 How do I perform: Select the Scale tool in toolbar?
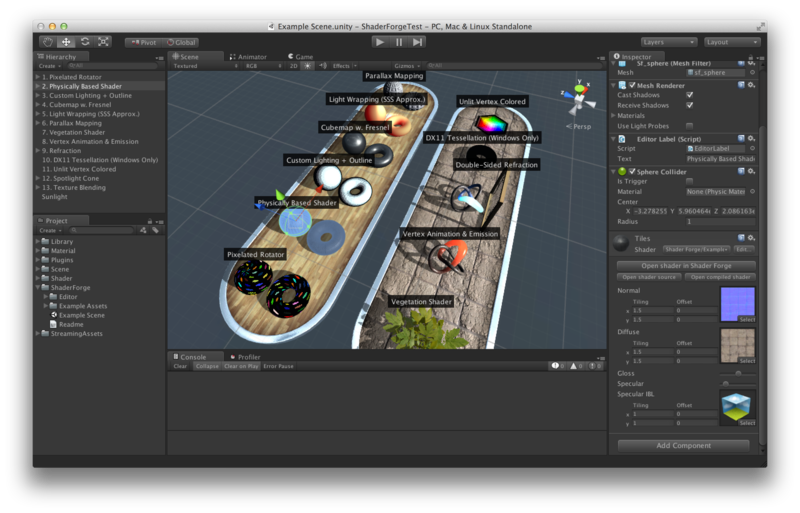click(103, 42)
